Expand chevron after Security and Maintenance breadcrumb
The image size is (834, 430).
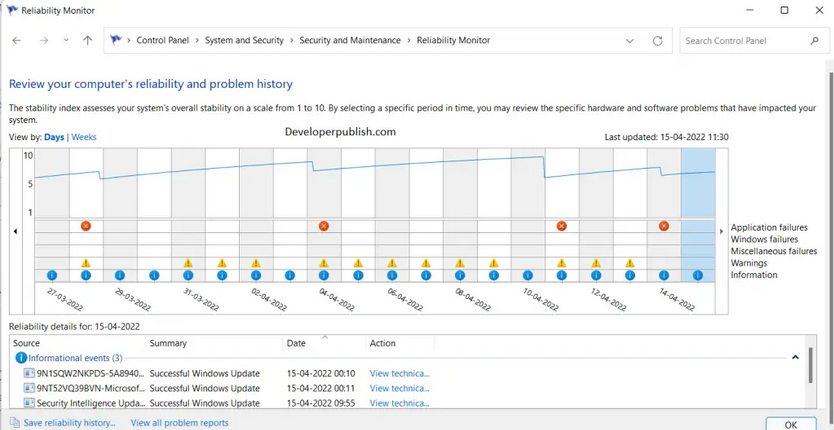coord(409,40)
